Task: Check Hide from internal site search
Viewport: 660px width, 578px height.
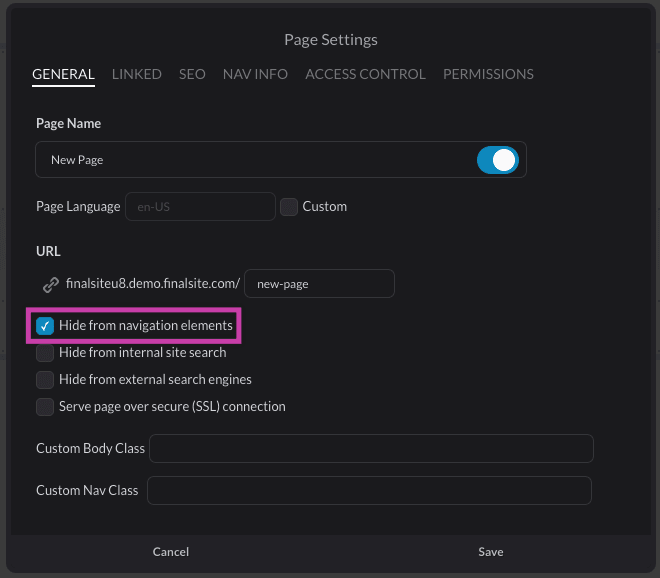Action: (45, 353)
